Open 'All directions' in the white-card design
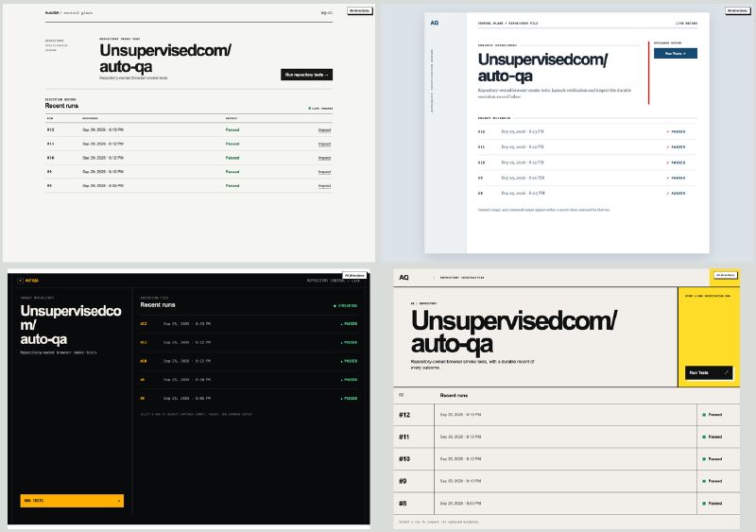This screenshot has height=532, width=756. coord(738,10)
